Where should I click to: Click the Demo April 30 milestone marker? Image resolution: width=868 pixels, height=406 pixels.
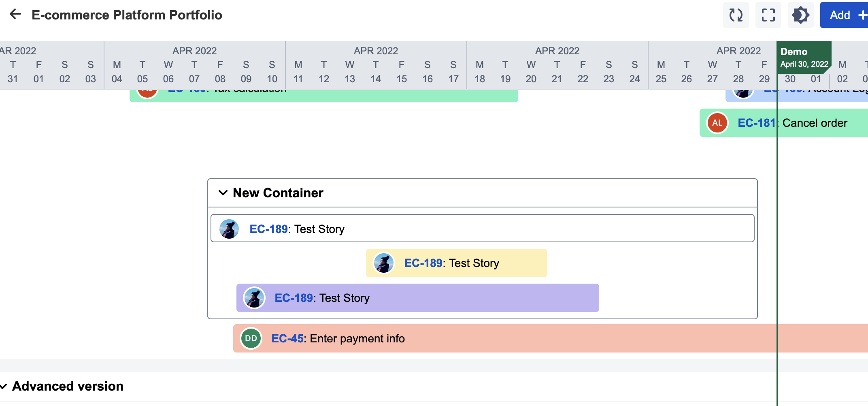tap(804, 58)
